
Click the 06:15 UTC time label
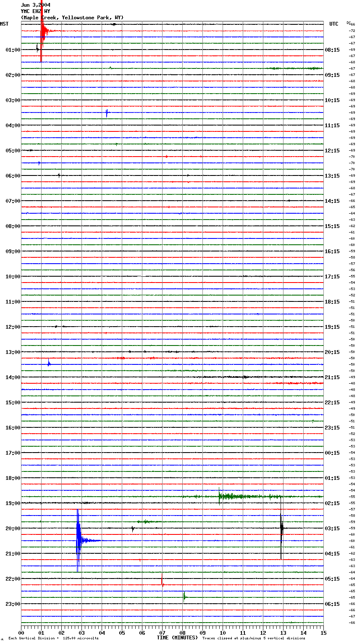pos(332,604)
